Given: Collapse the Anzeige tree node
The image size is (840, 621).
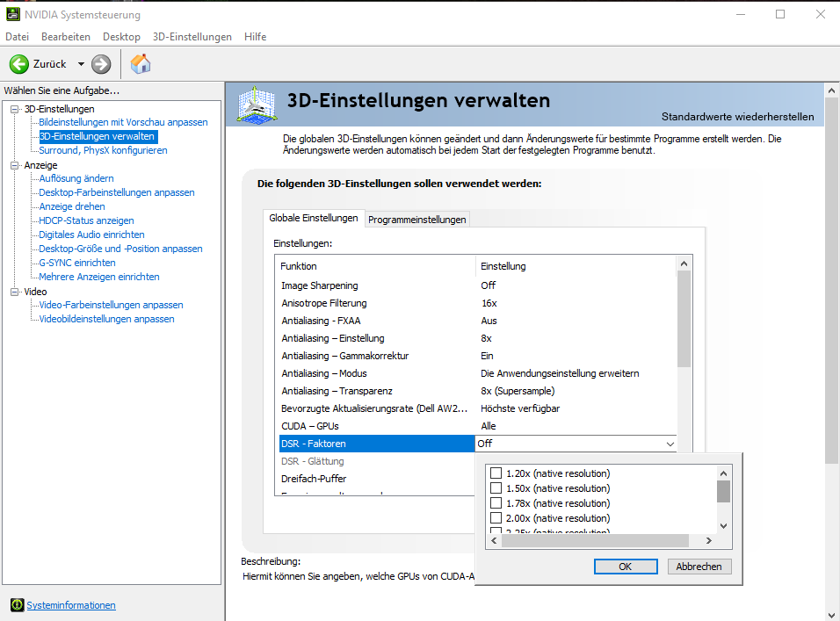Looking at the screenshot, I should pos(14,165).
